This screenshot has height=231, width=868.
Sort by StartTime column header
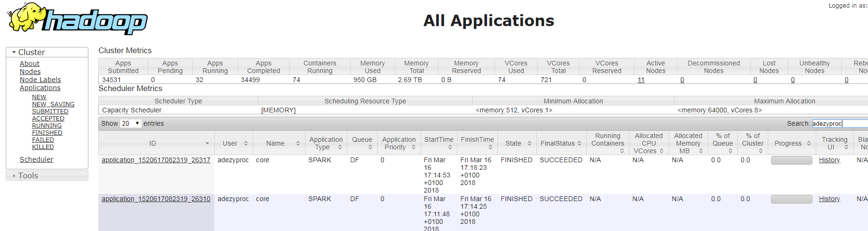pyautogui.click(x=439, y=140)
